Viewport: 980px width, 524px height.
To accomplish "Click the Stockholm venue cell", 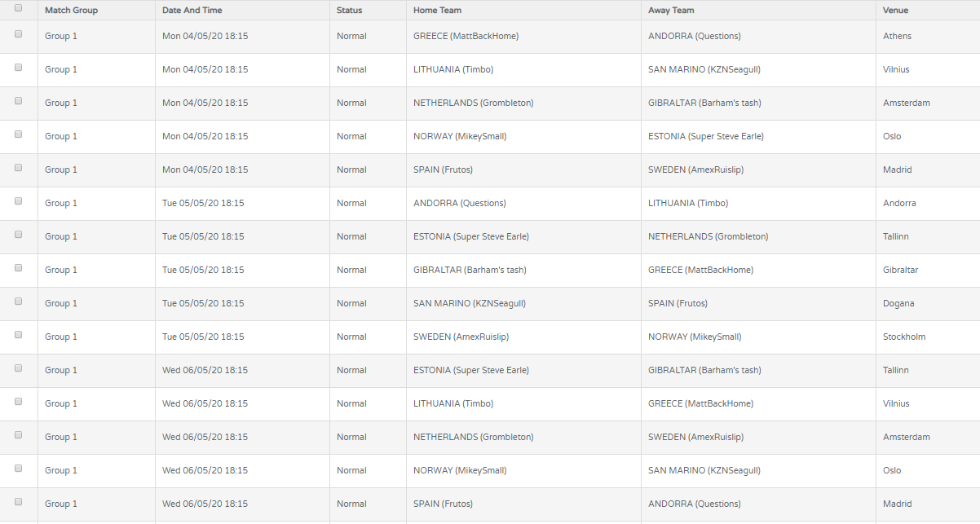I will click(904, 337).
